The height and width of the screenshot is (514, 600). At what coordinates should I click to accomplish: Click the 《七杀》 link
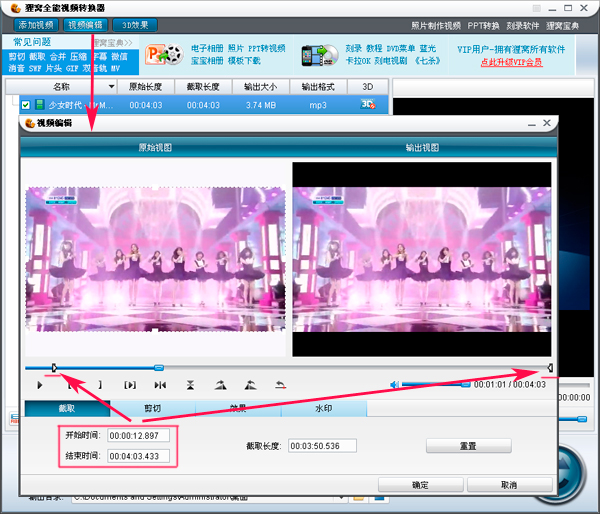427,60
